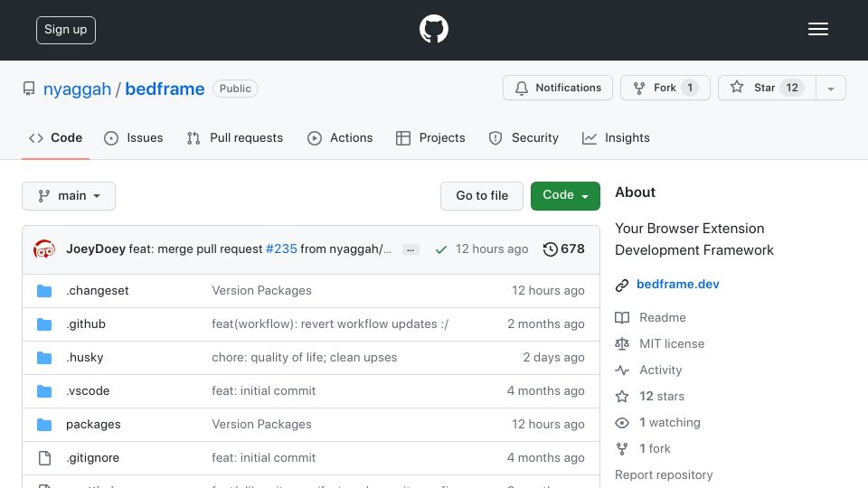The height and width of the screenshot is (488, 868).
Task: Click the repository icon beside nyaggah
Action: pyautogui.click(x=29, y=89)
